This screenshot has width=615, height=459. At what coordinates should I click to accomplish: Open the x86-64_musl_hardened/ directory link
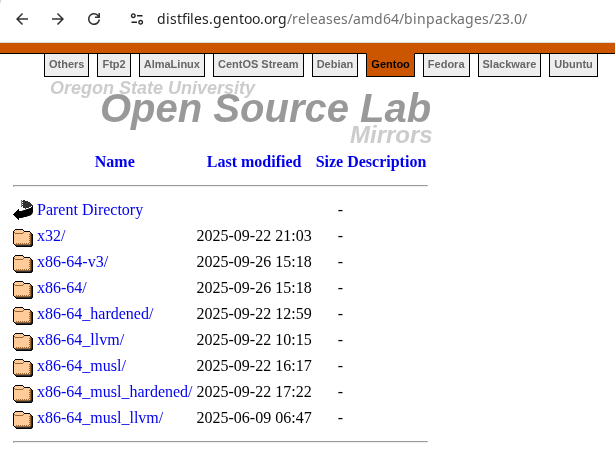tap(115, 392)
